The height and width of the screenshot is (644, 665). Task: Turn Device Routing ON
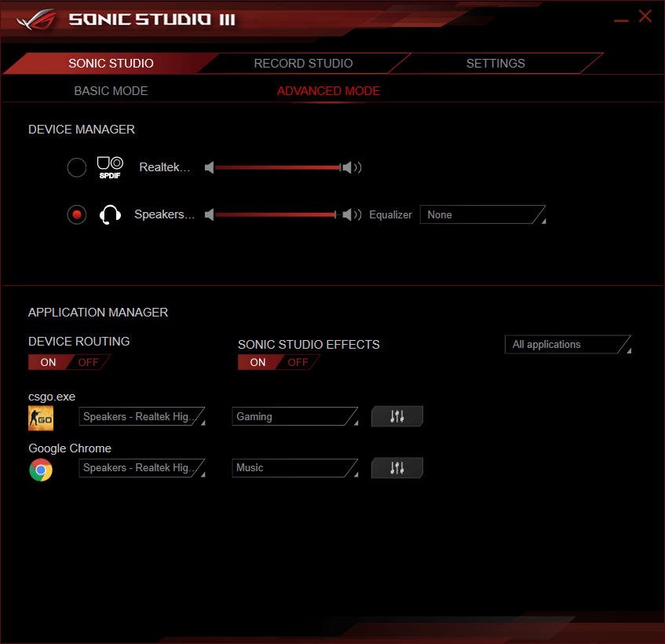tap(48, 362)
